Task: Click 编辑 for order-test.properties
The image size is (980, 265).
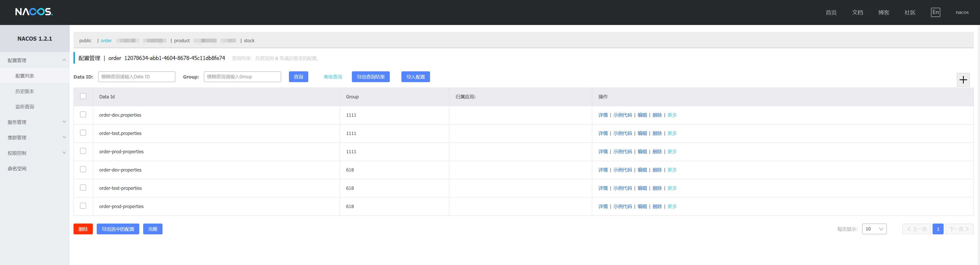Action: (x=642, y=133)
